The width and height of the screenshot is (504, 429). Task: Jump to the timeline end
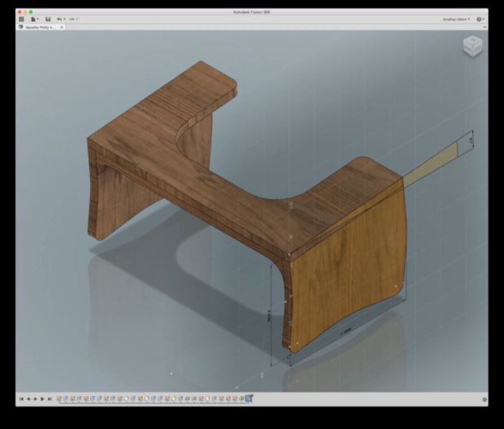pyautogui.click(x=50, y=399)
